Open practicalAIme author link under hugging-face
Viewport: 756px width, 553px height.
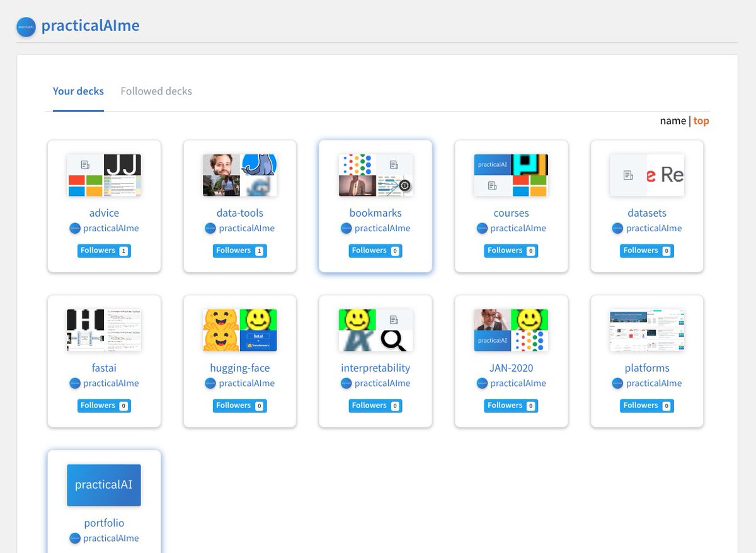247,384
